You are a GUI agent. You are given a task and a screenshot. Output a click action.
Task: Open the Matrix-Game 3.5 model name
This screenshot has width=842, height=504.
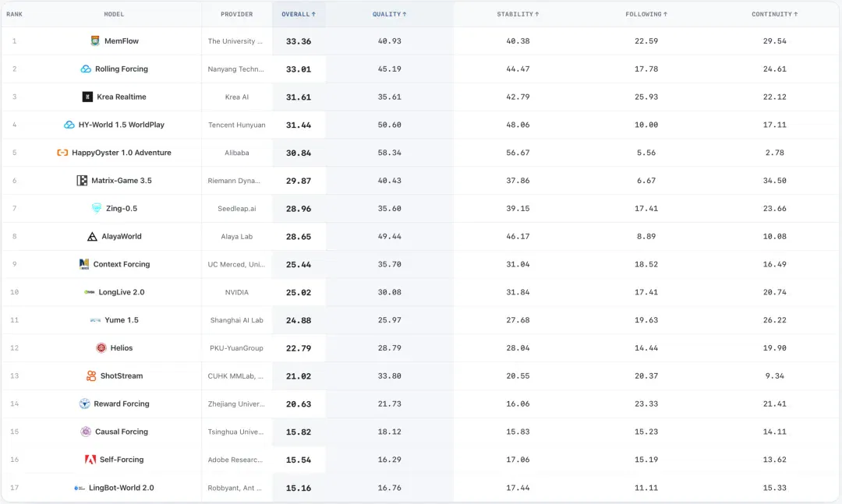(122, 181)
